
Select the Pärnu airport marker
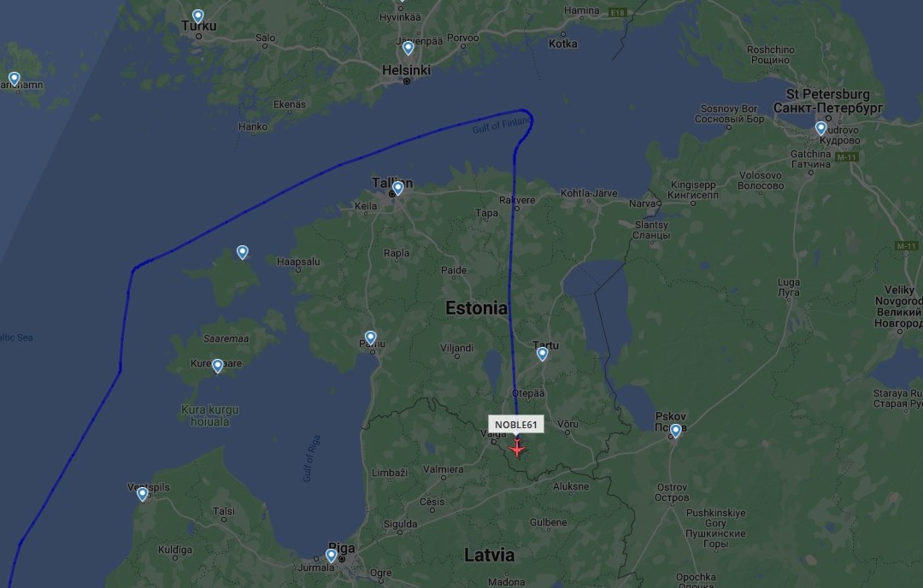pyautogui.click(x=370, y=338)
